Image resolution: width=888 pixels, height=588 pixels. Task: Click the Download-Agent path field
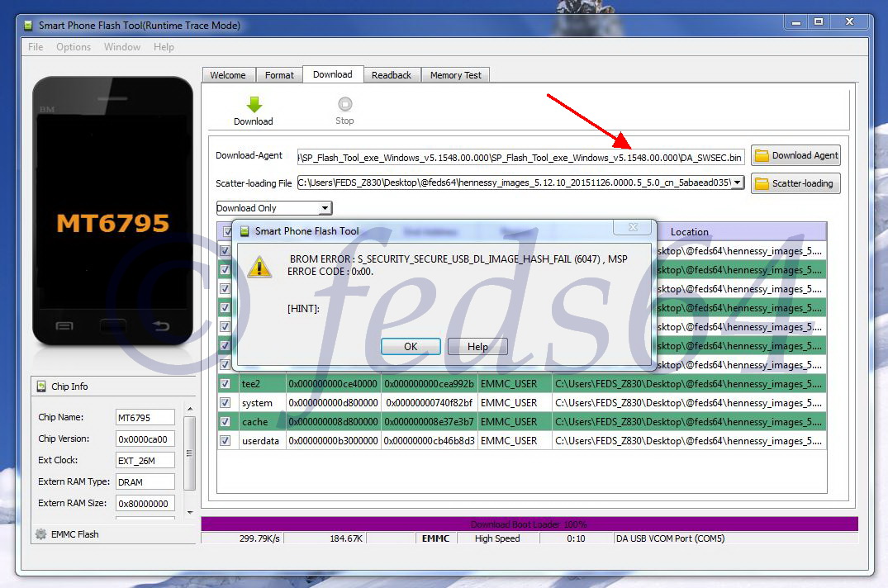point(520,158)
